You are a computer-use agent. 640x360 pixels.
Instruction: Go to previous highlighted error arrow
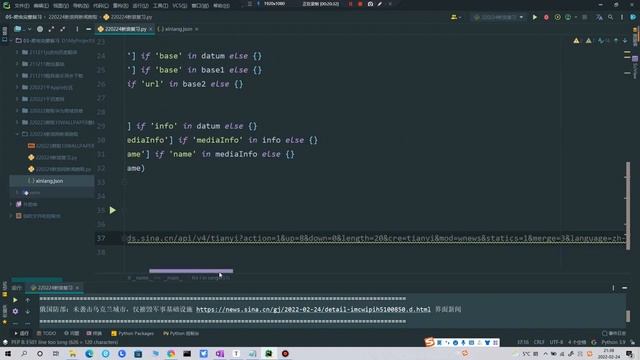(616, 41)
